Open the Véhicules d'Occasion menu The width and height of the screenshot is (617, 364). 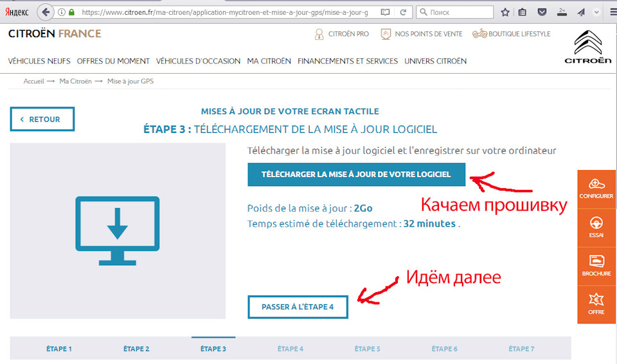click(199, 61)
